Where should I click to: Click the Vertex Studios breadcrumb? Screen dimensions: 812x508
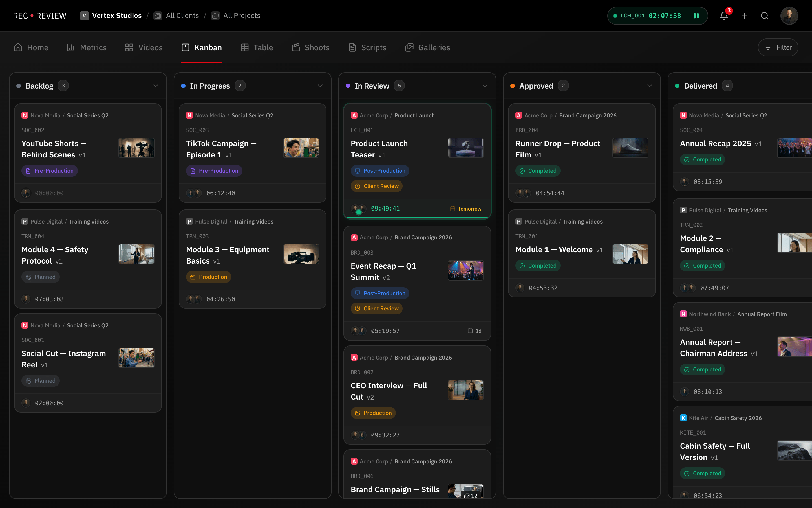pyautogui.click(x=117, y=16)
